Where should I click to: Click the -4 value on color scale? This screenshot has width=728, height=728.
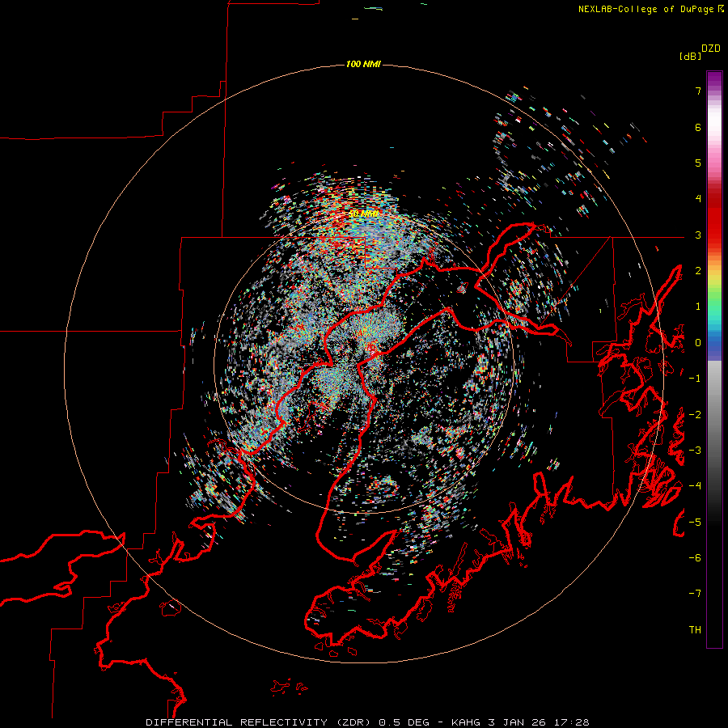tap(695, 486)
